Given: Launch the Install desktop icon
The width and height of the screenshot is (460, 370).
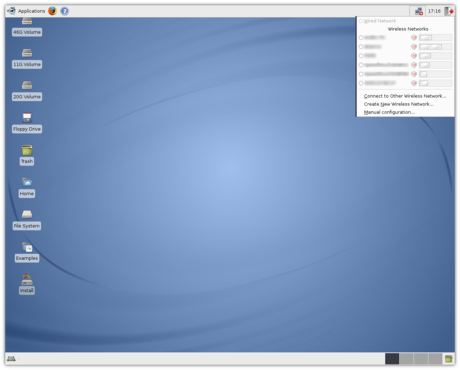Looking at the screenshot, I should click(x=27, y=284).
